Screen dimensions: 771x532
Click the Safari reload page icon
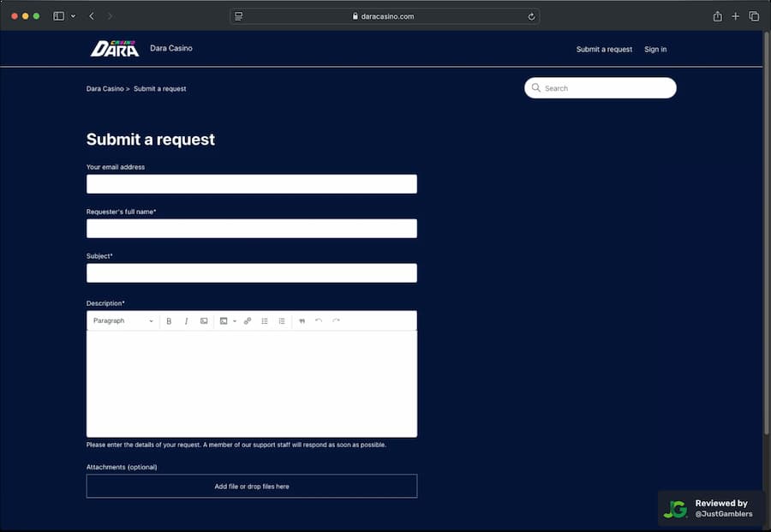point(531,15)
